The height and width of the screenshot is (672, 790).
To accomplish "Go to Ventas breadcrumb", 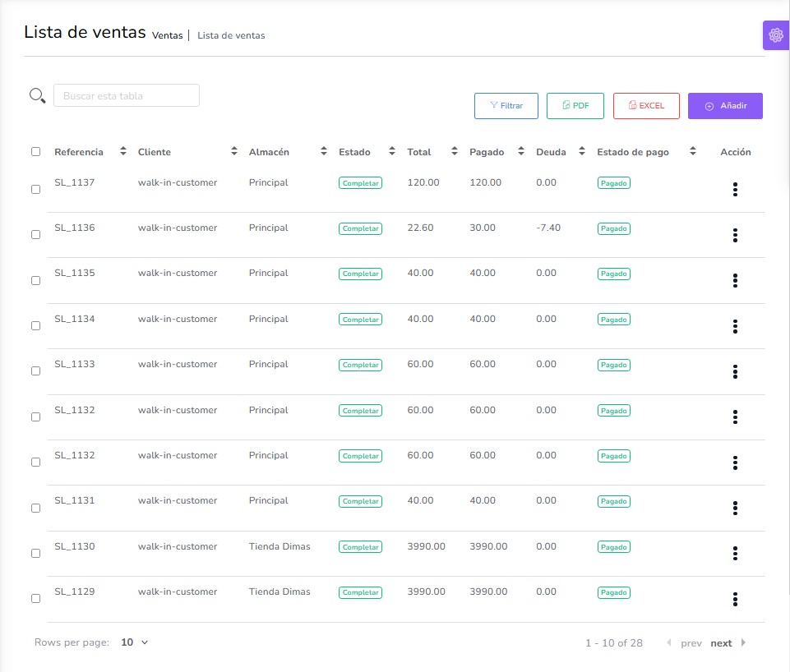I will 167,35.
